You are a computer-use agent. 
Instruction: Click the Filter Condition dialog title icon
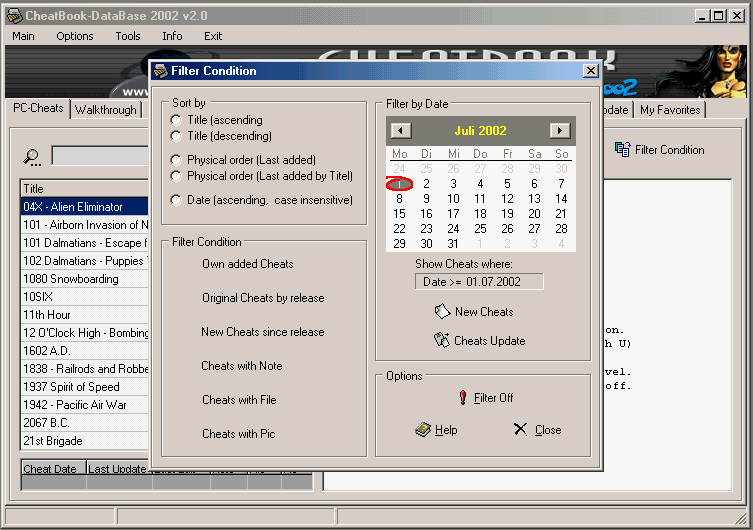161,71
